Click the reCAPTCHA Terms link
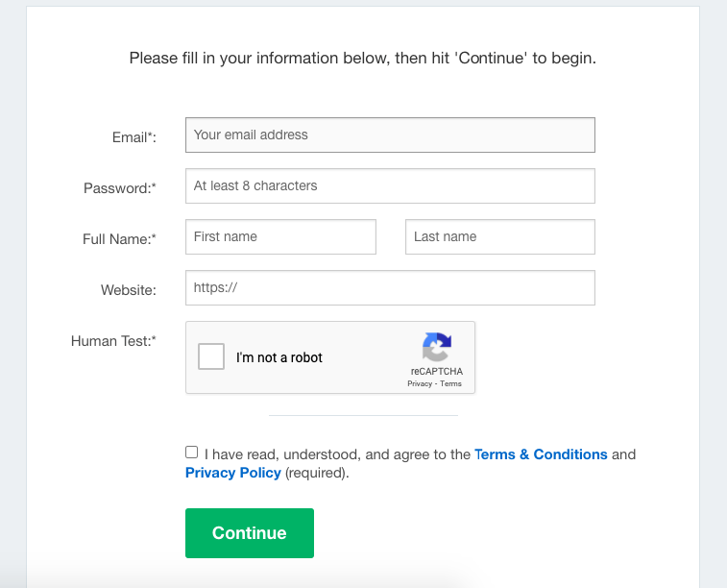727x588 pixels. click(x=451, y=383)
